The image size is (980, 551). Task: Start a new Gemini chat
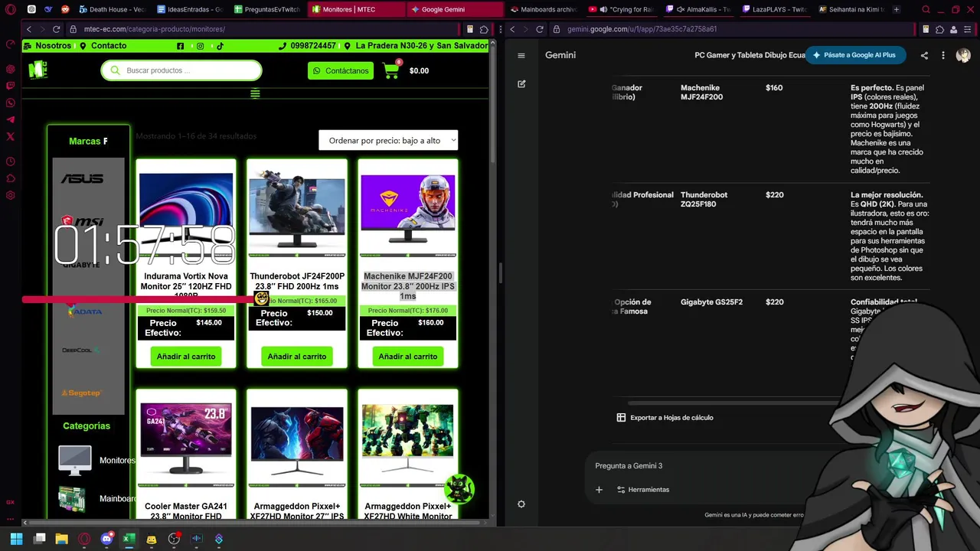pyautogui.click(x=521, y=84)
